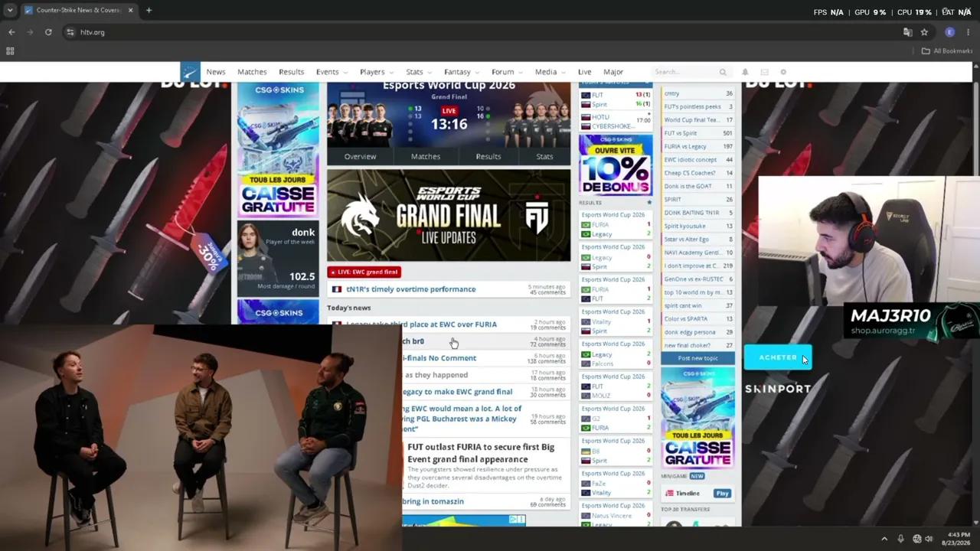
Task: Open the Donk is the GOAT thread
Action: pos(697,186)
